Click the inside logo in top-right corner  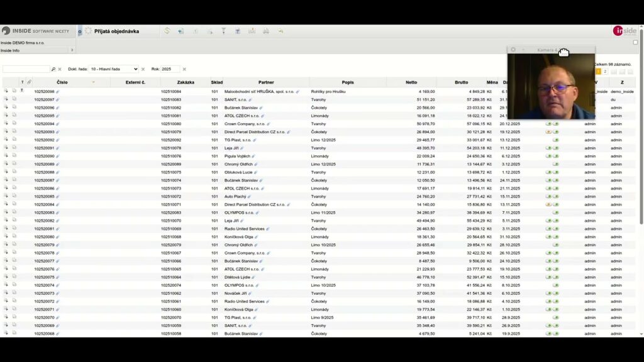pos(625,31)
